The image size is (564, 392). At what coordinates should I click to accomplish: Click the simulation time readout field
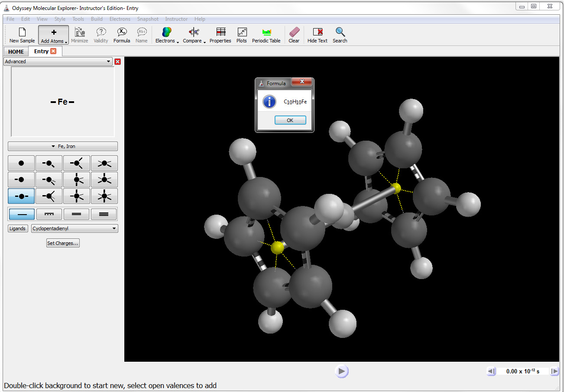tap(523, 371)
